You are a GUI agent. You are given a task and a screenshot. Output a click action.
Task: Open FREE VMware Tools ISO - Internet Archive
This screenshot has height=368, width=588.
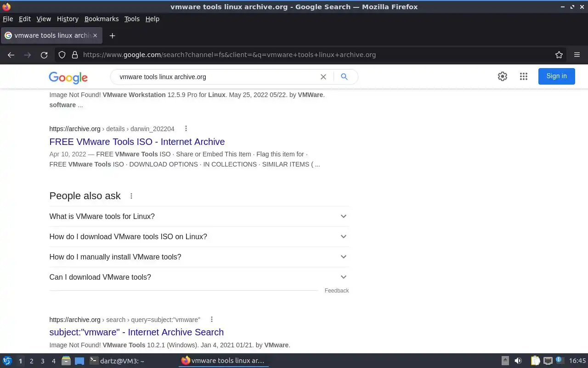pyautogui.click(x=137, y=142)
